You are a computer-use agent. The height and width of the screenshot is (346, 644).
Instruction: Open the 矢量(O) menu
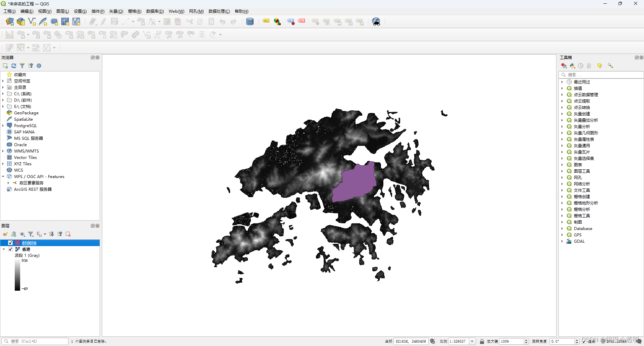click(116, 11)
